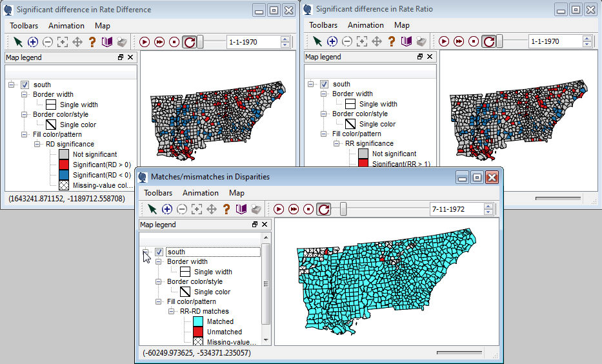Click zoom out tool in Rate Difference window
This screenshot has height=364, width=602.
click(48, 42)
